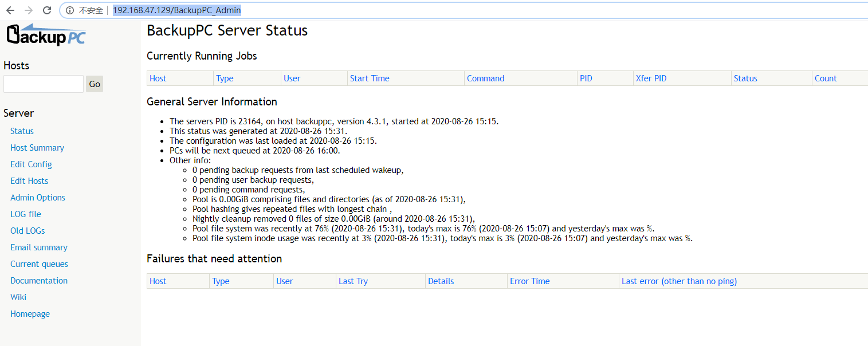Open Documentation link

click(39, 281)
